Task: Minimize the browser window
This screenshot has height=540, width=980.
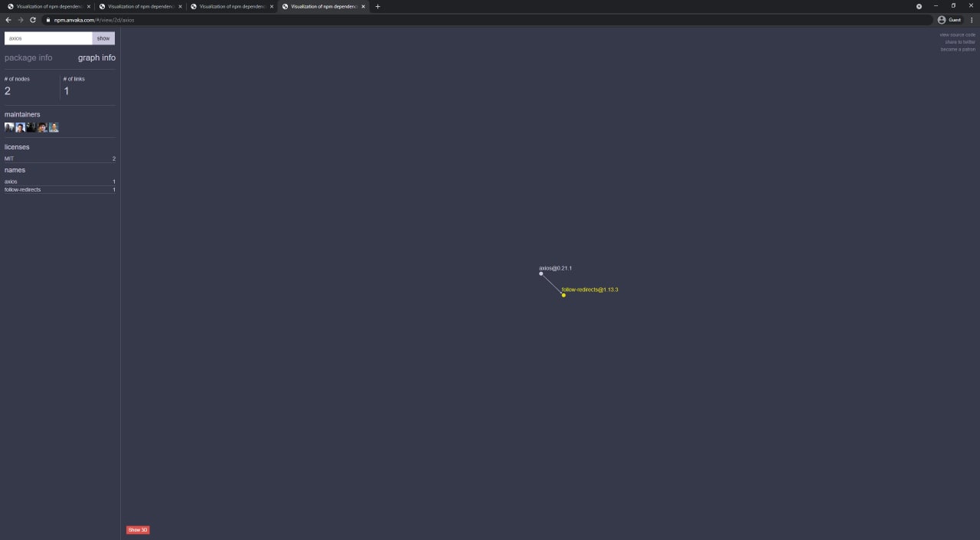Action: [x=936, y=6]
